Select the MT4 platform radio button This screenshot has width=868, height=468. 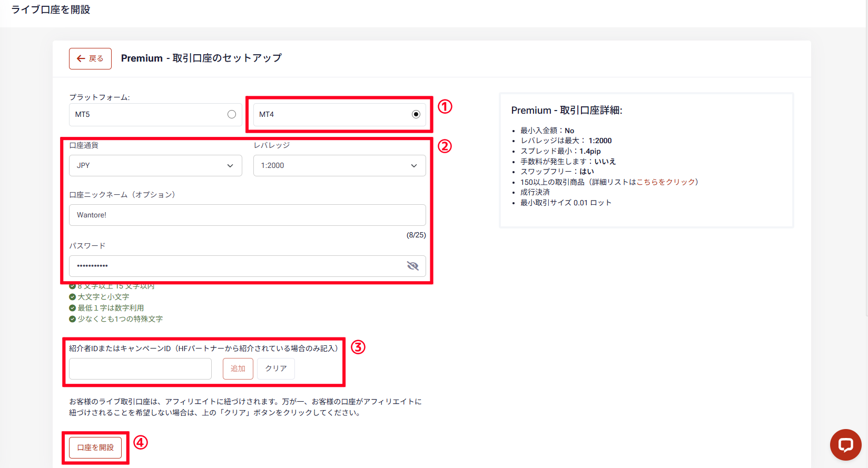[416, 114]
